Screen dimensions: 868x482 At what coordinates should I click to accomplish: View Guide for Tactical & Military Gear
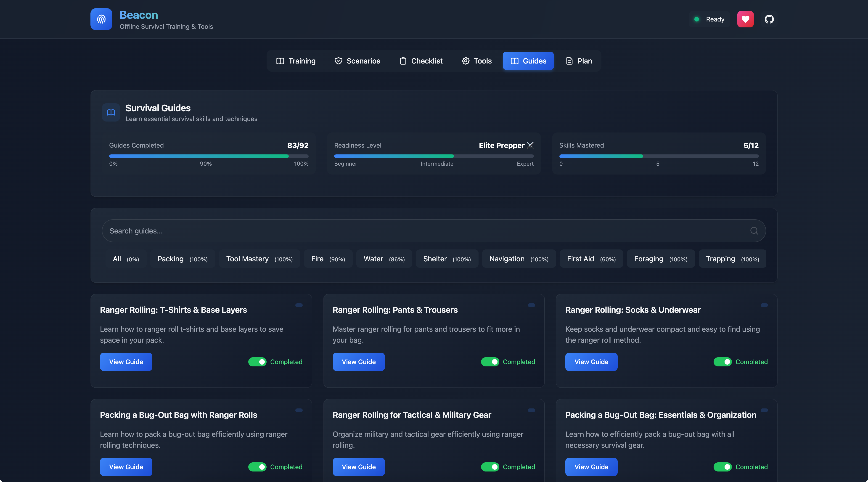click(359, 467)
